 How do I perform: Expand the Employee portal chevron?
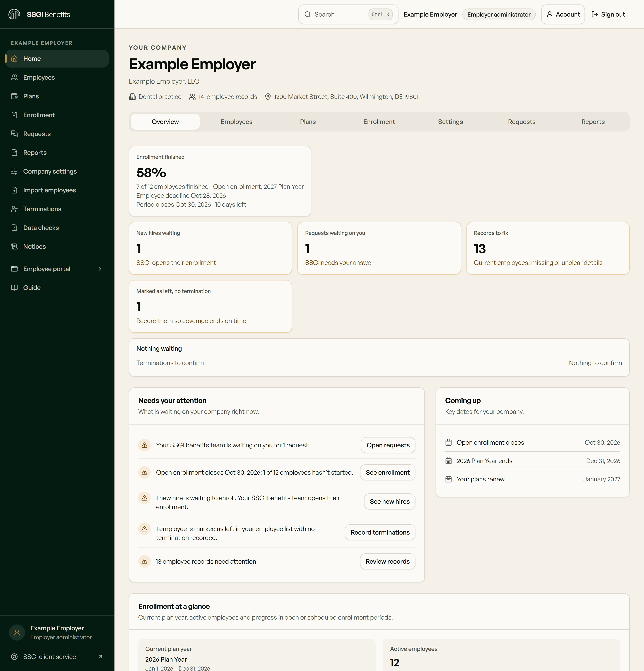coord(100,269)
